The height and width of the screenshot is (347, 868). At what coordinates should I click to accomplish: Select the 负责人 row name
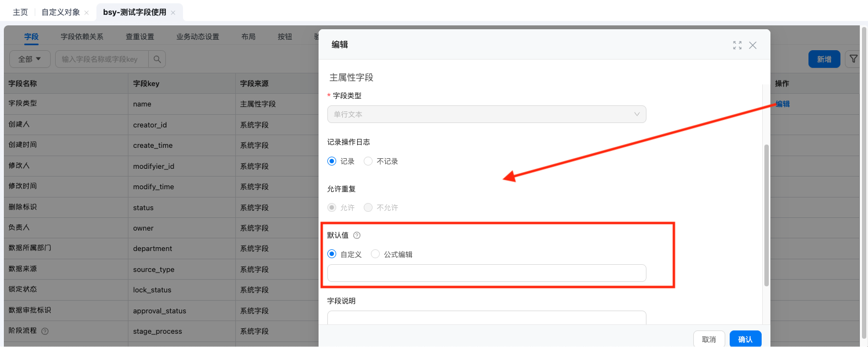tap(19, 227)
